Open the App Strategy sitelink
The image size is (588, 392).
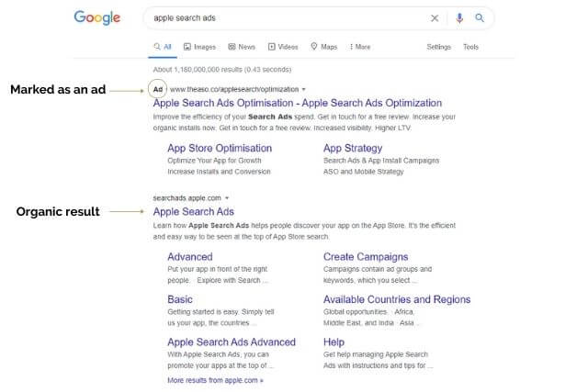[353, 148]
